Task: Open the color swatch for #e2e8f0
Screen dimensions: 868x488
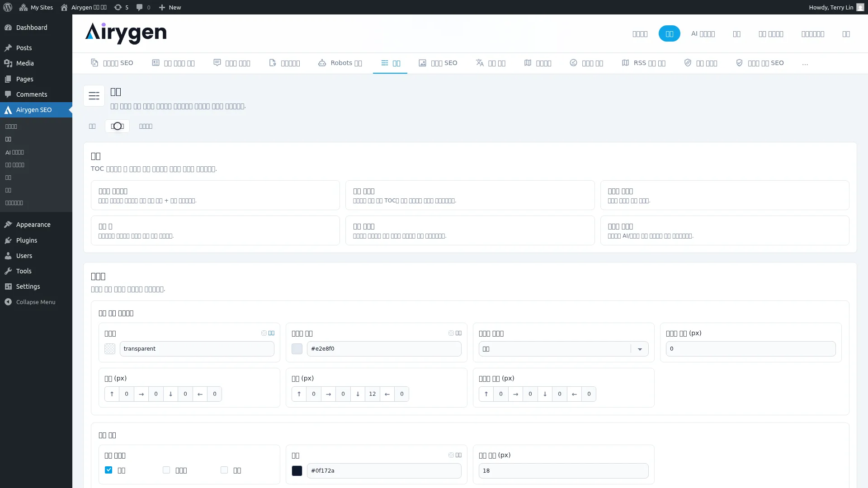Action: click(297, 349)
